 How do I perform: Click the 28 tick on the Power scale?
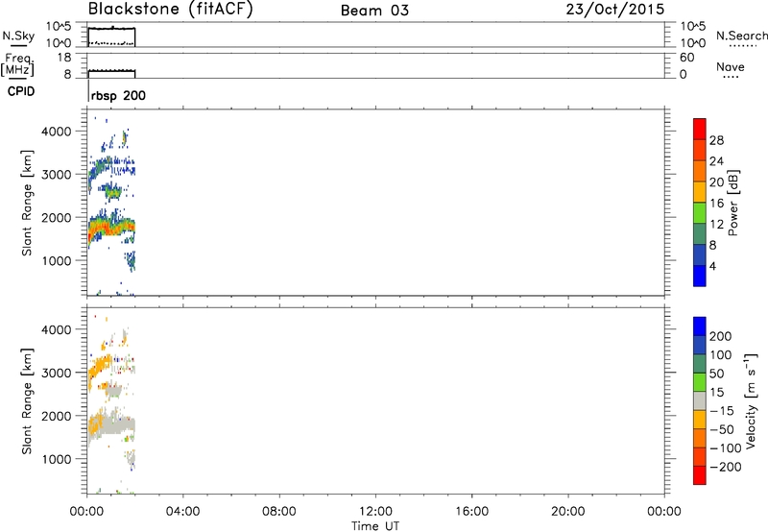[716, 140]
